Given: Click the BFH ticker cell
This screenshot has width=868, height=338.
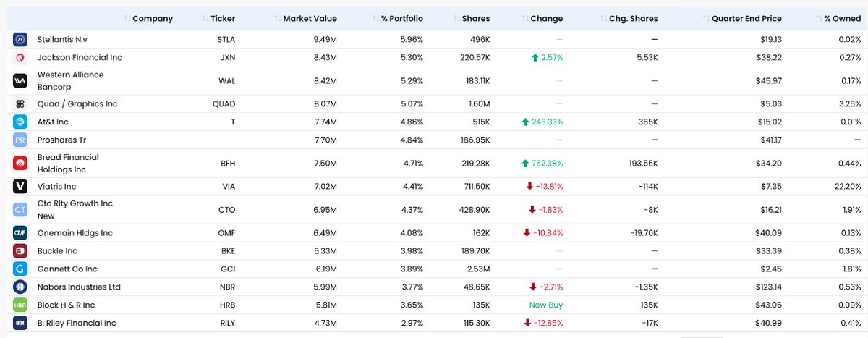Looking at the screenshot, I should [227, 164].
